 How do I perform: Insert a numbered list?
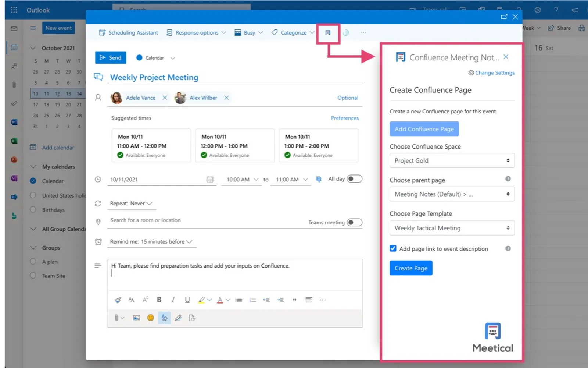coord(253,300)
